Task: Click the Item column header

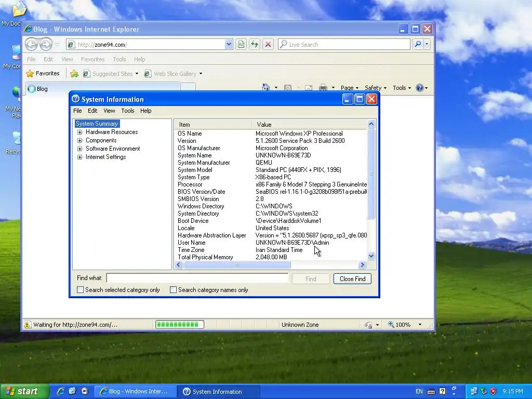Action: (x=214, y=125)
